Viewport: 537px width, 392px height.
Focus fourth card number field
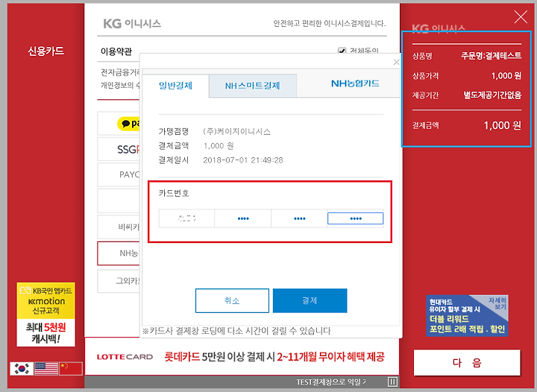pyautogui.click(x=356, y=218)
